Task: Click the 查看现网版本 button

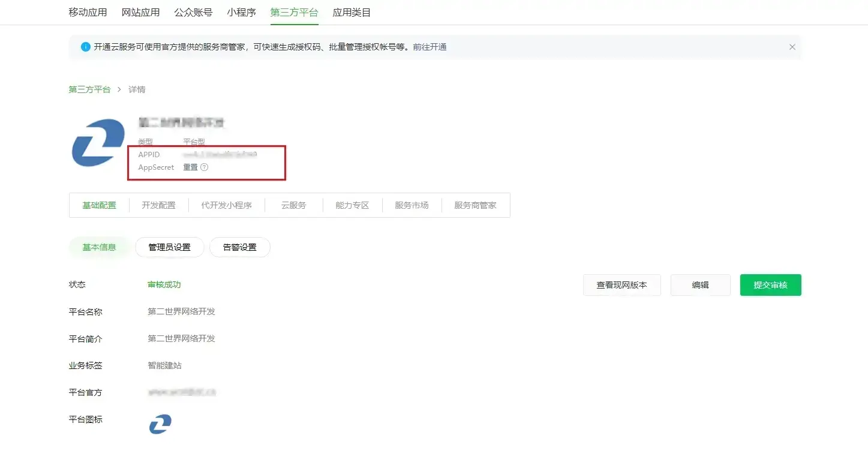Action: (x=621, y=285)
